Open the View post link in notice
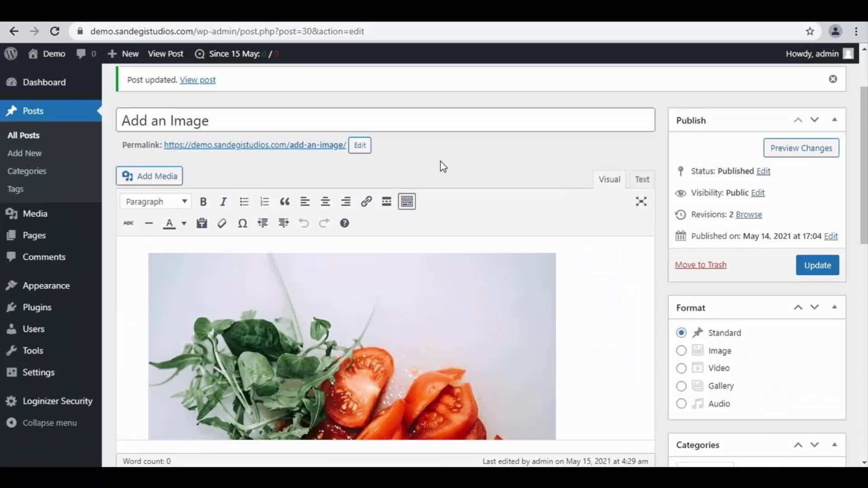 coord(198,80)
